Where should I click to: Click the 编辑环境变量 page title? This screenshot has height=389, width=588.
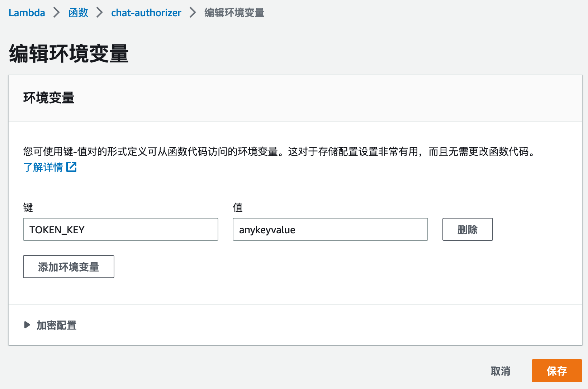[69, 54]
